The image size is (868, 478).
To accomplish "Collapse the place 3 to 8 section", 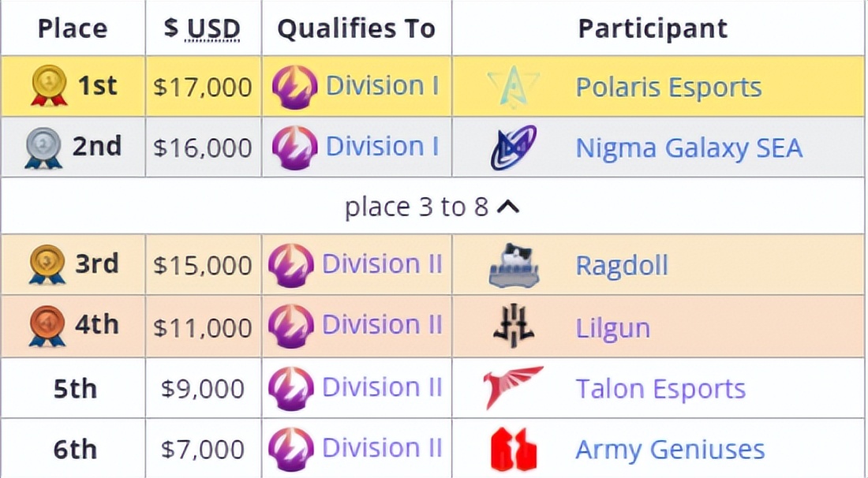I will [433, 206].
